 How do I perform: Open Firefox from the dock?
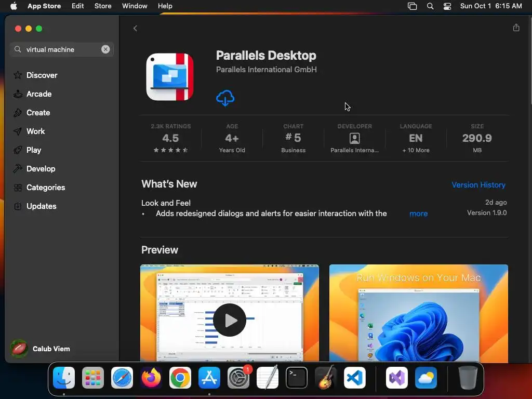[x=151, y=378]
